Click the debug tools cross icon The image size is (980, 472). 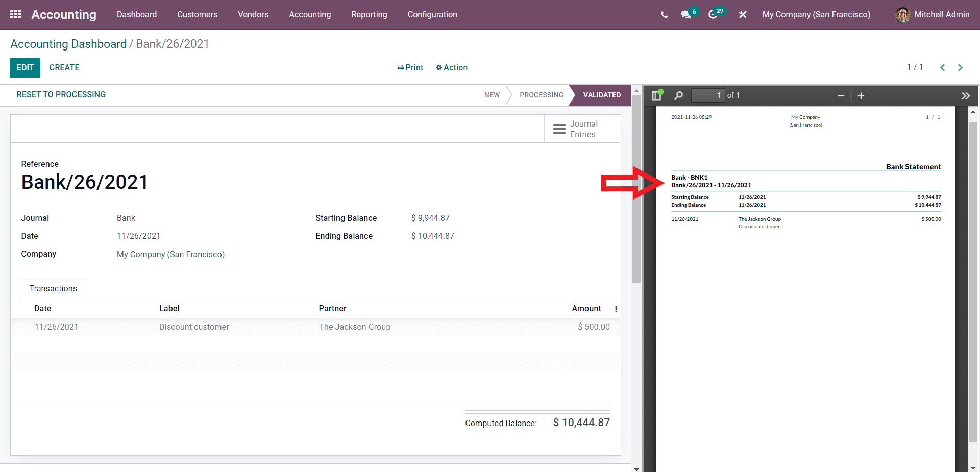743,15
